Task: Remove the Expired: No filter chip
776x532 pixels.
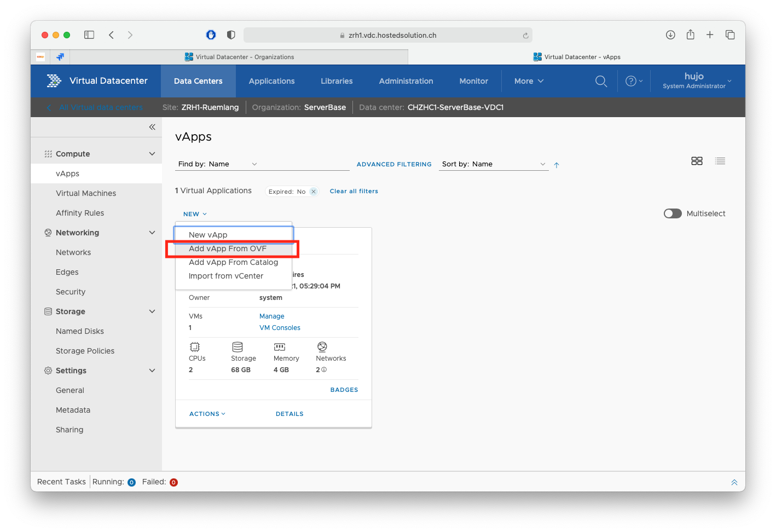Action: coord(314,192)
